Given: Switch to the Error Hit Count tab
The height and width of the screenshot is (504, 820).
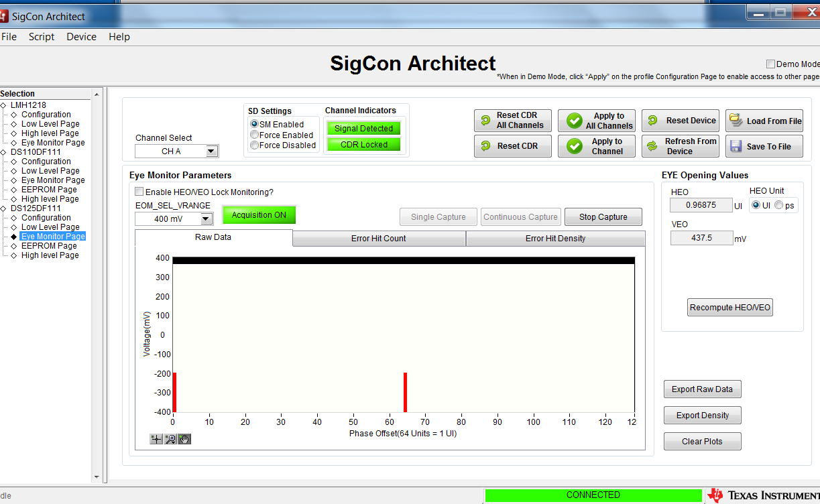Looking at the screenshot, I should 379,239.
